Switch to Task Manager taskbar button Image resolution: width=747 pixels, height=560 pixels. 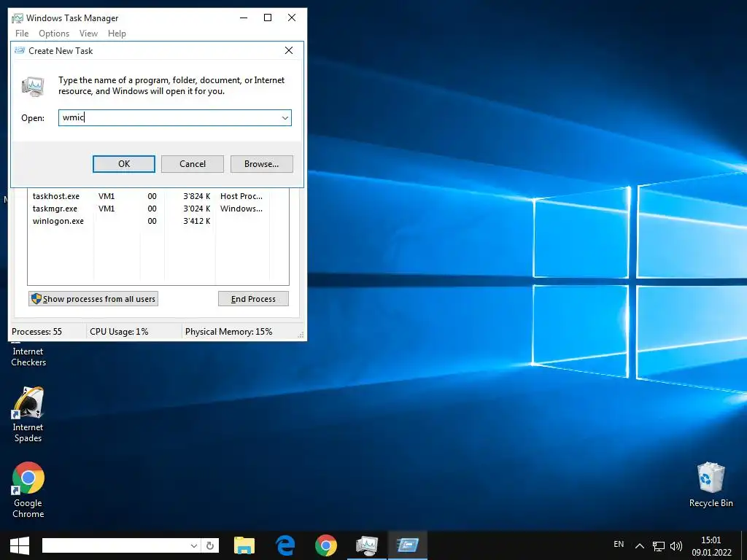367,545
